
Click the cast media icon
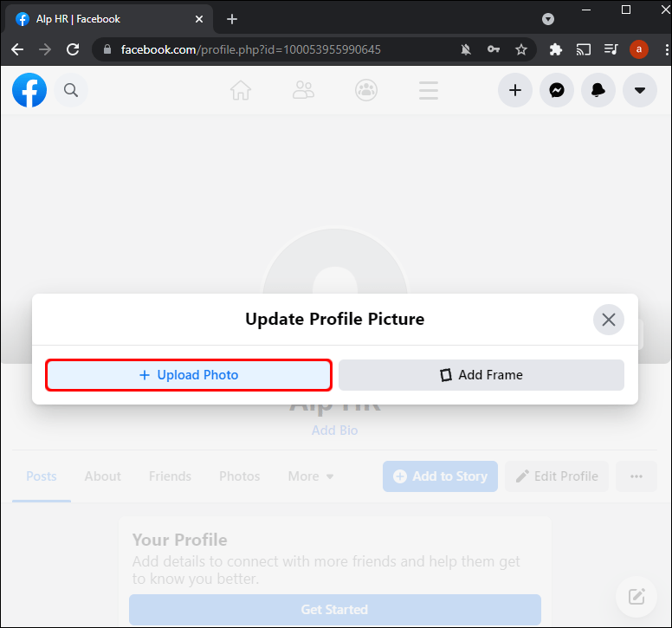point(584,49)
